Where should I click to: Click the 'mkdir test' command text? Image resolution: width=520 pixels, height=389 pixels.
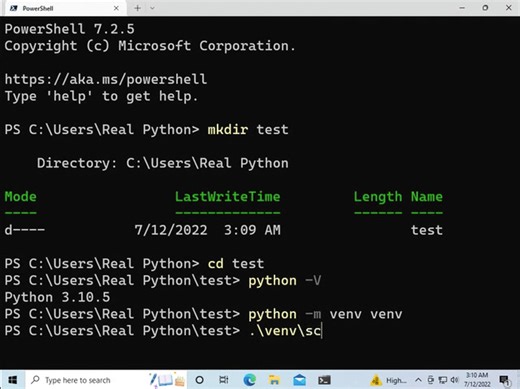point(248,129)
